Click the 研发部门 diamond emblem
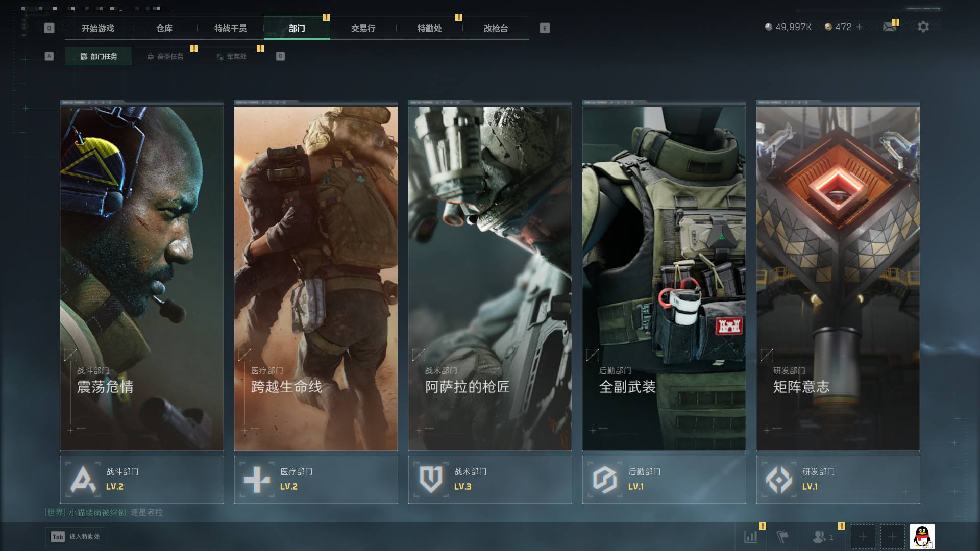The width and height of the screenshot is (980, 551). click(779, 479)
